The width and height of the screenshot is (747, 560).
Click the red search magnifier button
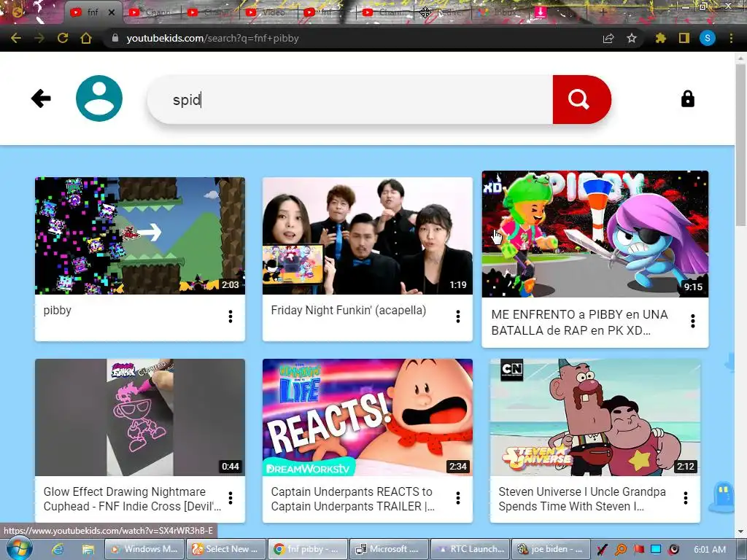[581, 99]
